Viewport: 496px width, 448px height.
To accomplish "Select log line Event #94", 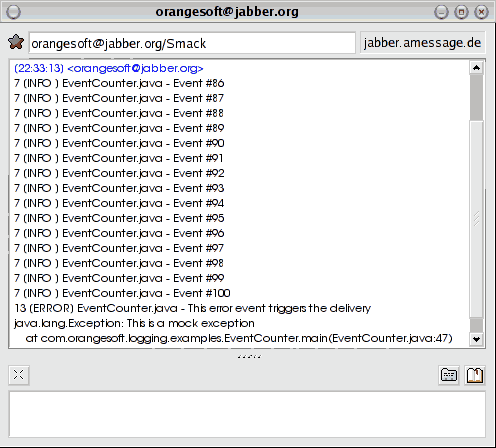I will click(119, 203).
